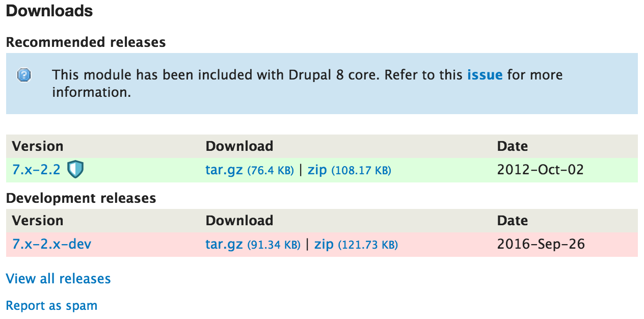Click the 2016-Sep-26 date cell
Viewport: 644px width, 319px height.
click(541, 244)
